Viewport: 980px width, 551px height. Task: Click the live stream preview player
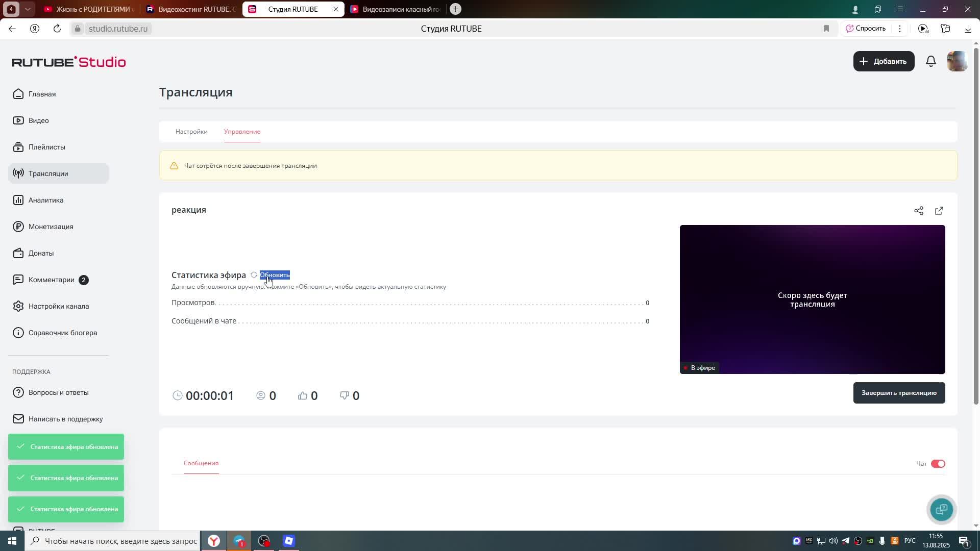pos(812,299)
